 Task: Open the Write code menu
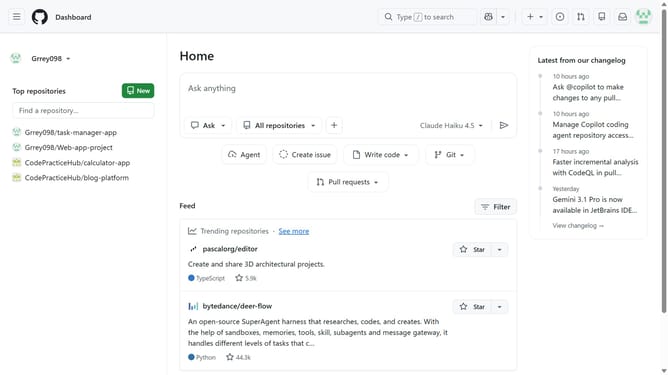(x=380, y=155)
